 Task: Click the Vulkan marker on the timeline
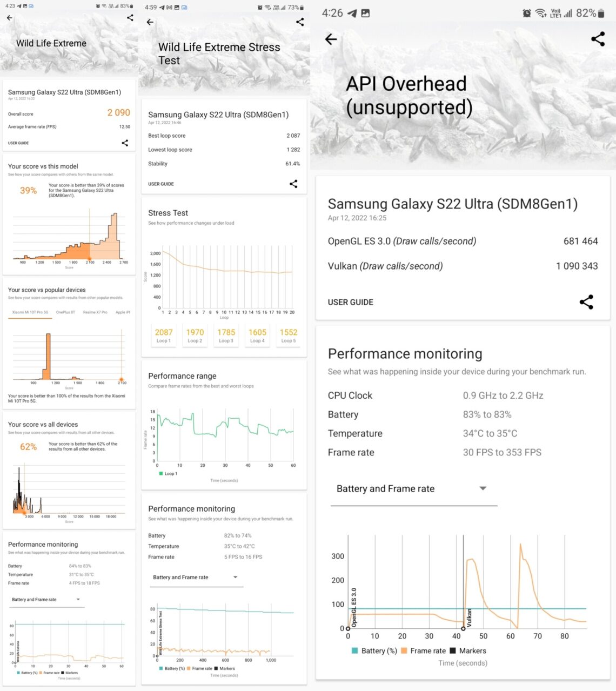pos(463,628)
